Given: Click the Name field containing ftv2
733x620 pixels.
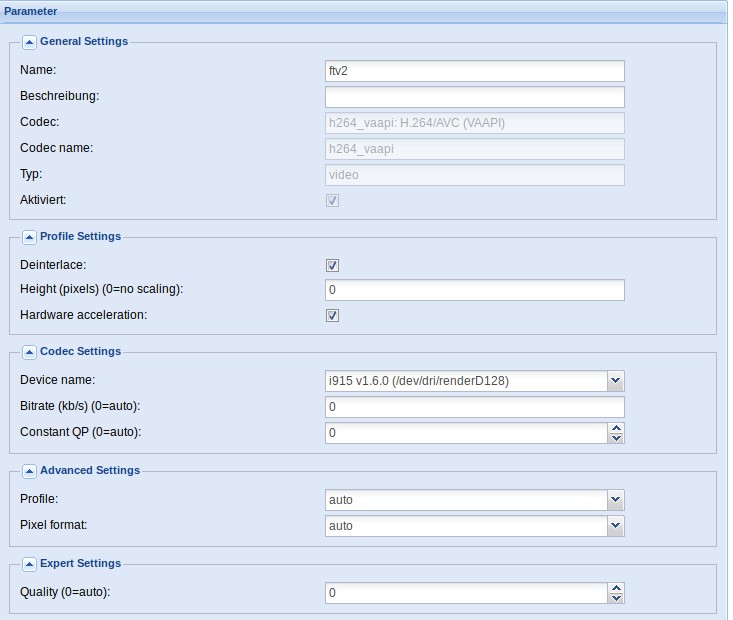Looking at the screenshot, I should click(474, 71).
